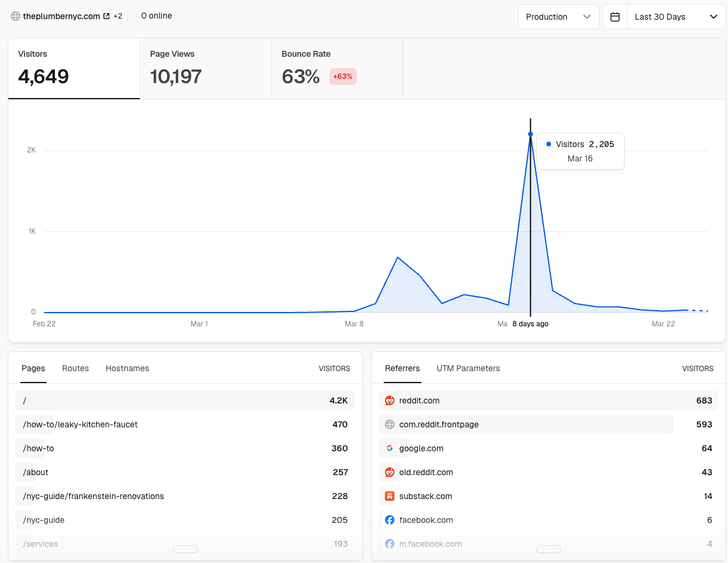Click the Google icon in referrers
Viewport: 728px width, 563px height.
(390, 448)
